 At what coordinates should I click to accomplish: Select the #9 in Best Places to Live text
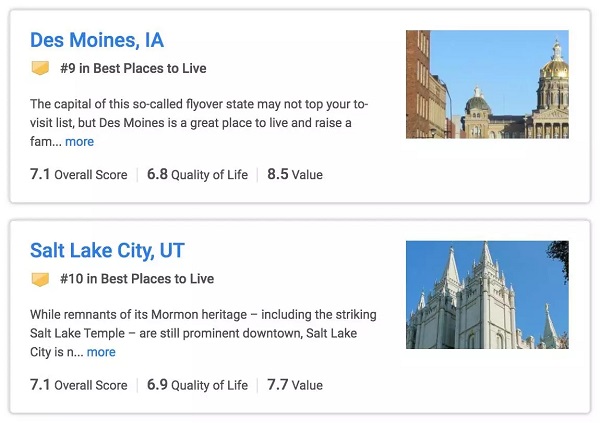[133, 69]
